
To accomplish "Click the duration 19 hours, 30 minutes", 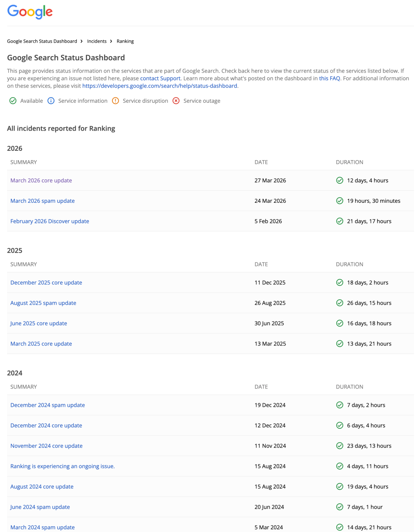I will 374,201.
